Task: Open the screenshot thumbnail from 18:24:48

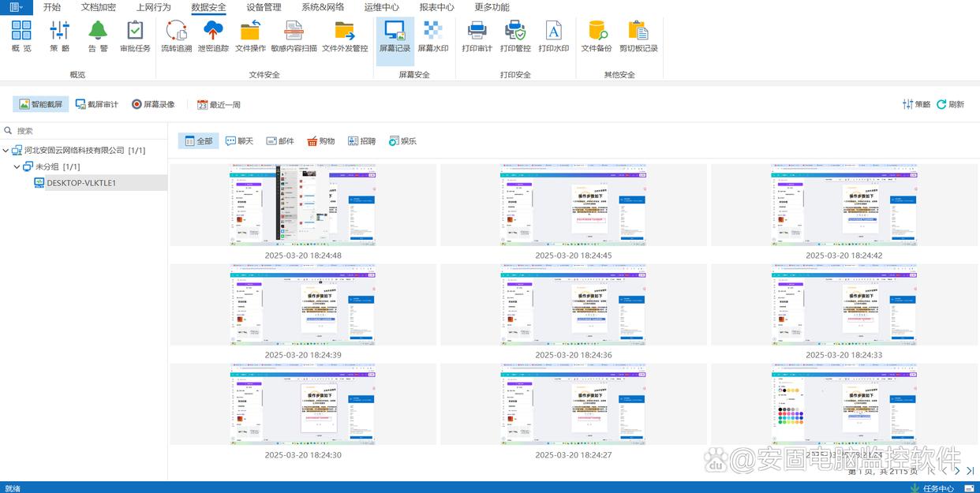Action: click(x=303, y=204)
